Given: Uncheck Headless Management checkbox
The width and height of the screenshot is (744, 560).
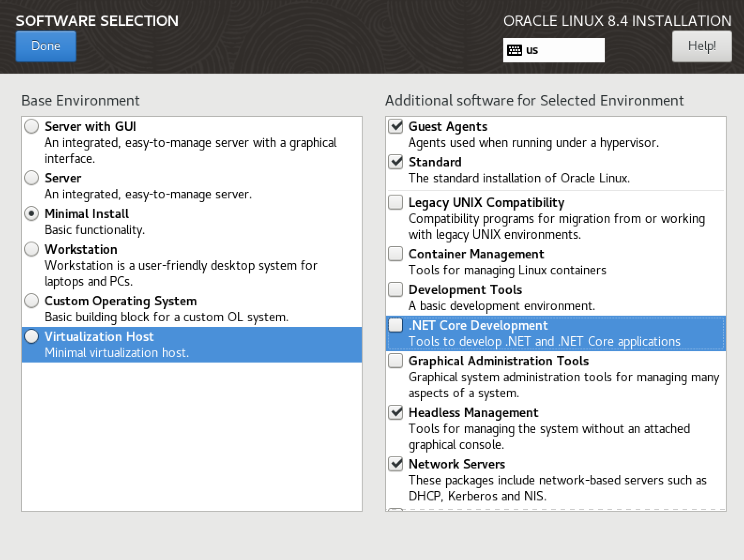Looking at the screenshot, I should (x=396, y=412).
